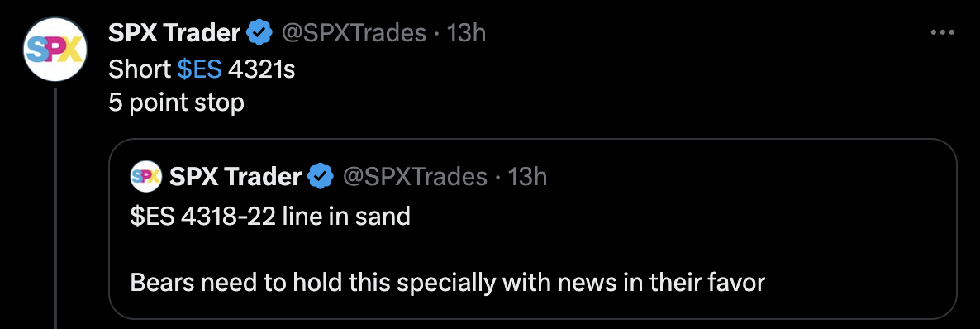Click the large SPX profile avatar
980x329 pixels.
click(55, 49)
